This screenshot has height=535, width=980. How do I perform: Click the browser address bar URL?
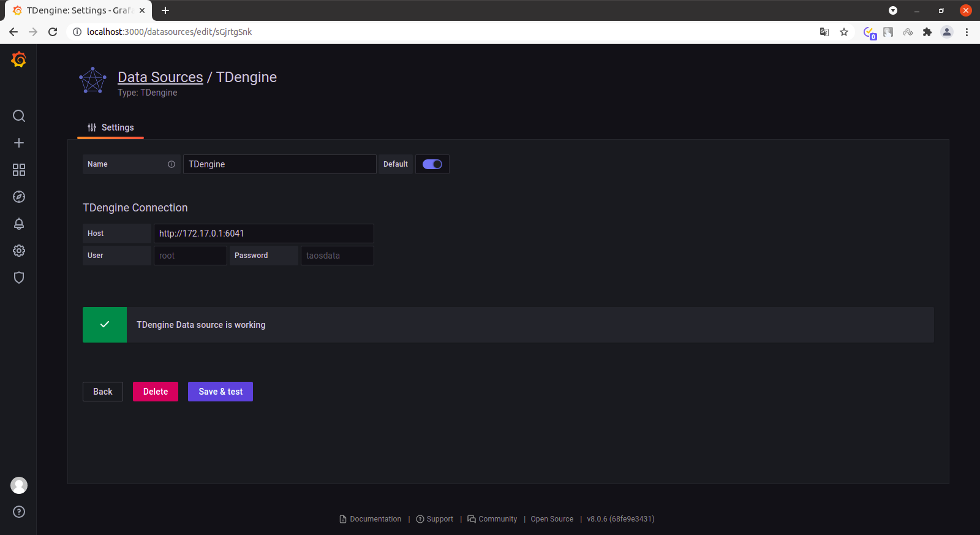coord(170,32)
